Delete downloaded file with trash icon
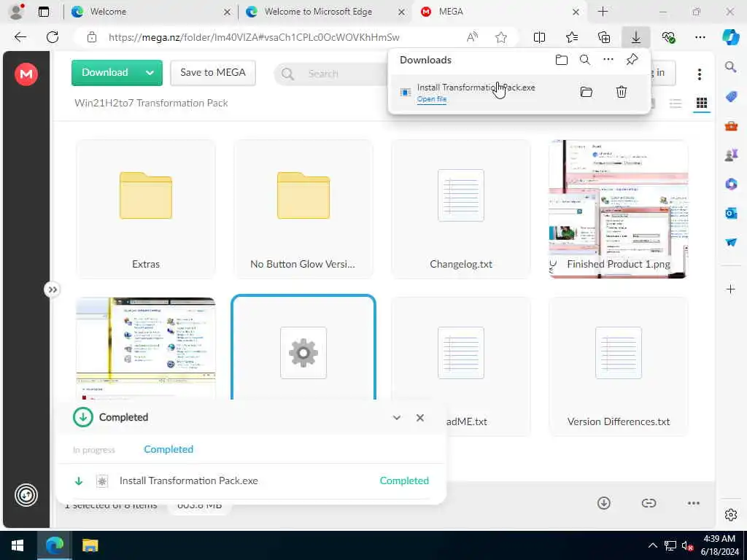This screenshot has width=747, height=560. point(622,92)
